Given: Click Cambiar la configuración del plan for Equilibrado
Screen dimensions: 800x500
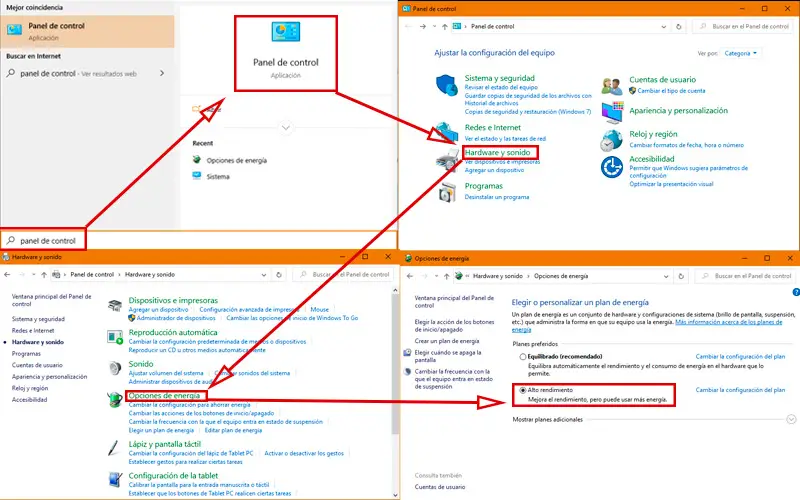Looking at the screenshot, I should (740, 357).
